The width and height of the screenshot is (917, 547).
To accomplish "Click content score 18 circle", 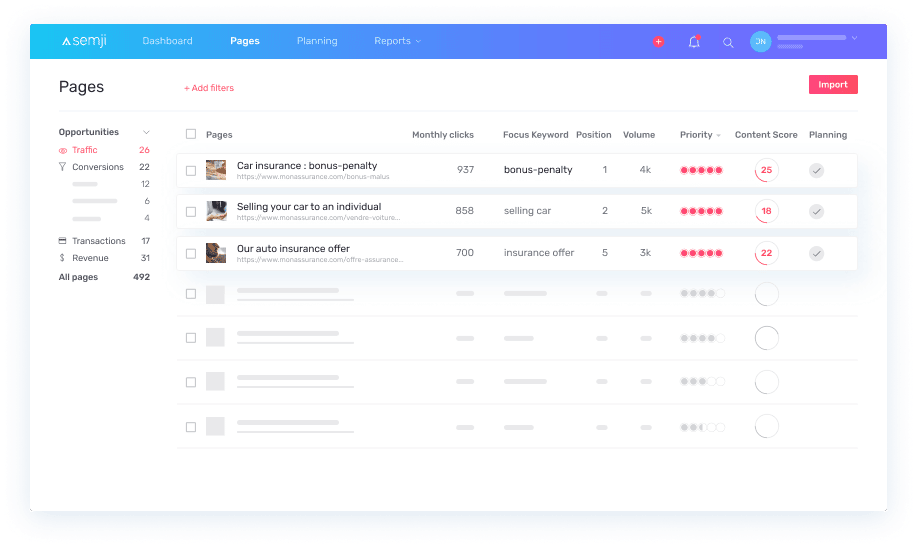I will [x=766, y=211].
